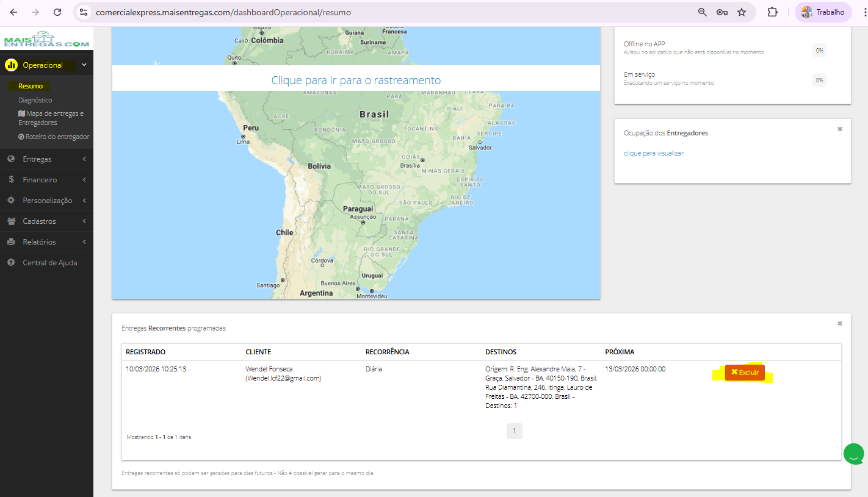Viewport: 868px width, 497px height.
Task: Expand the Entregas menu chevron
Action: tap(84, 159)
